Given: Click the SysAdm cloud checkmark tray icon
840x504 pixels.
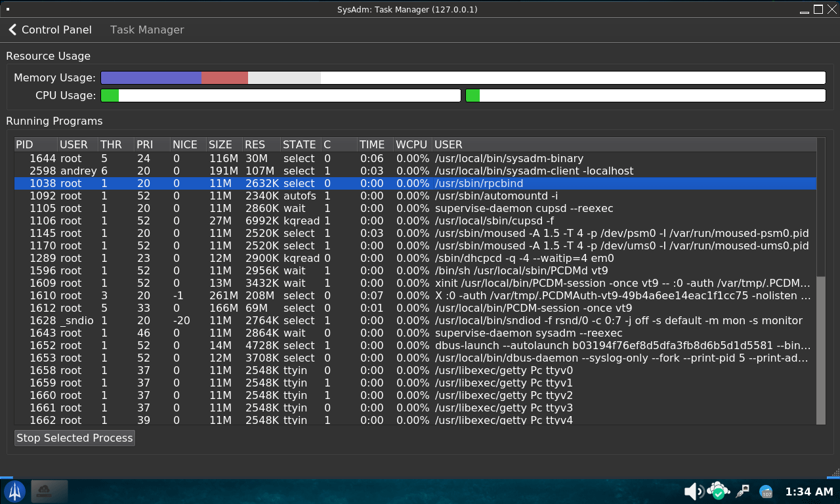Looking at the screenshot, I should click(719, 491).
